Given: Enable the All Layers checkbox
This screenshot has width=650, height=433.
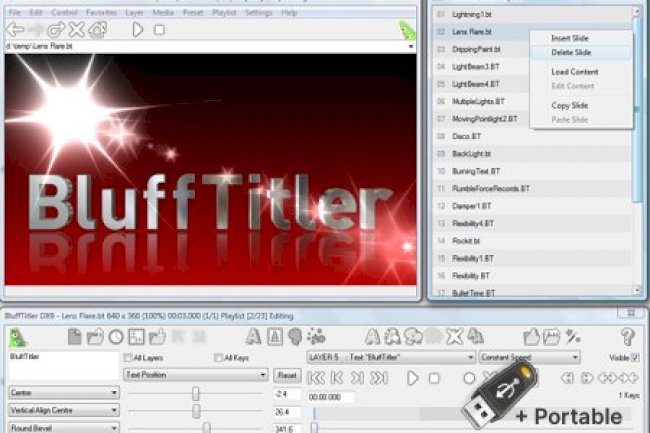Looking at the screenshot, I should [128, 358].
